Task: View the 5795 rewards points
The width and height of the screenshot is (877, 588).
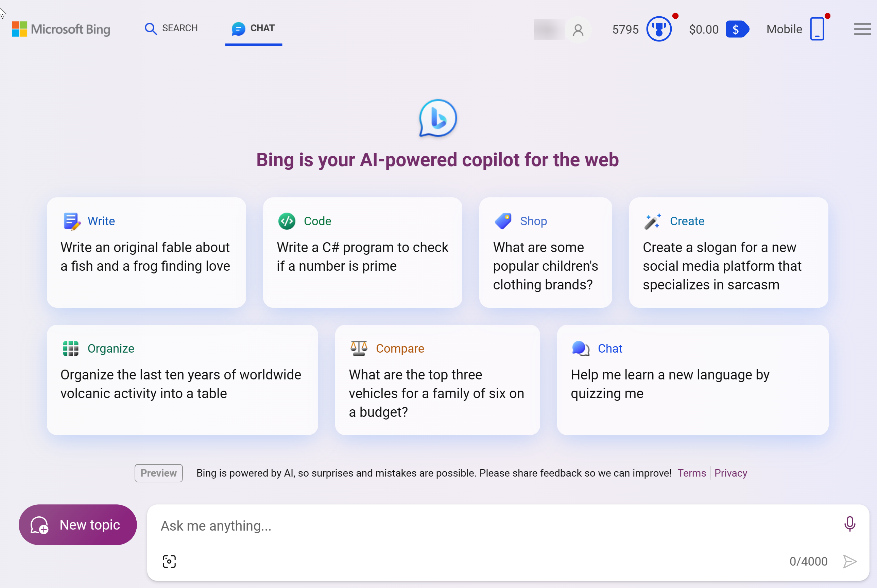Action: pyautogui.click(x=625, y=29)
